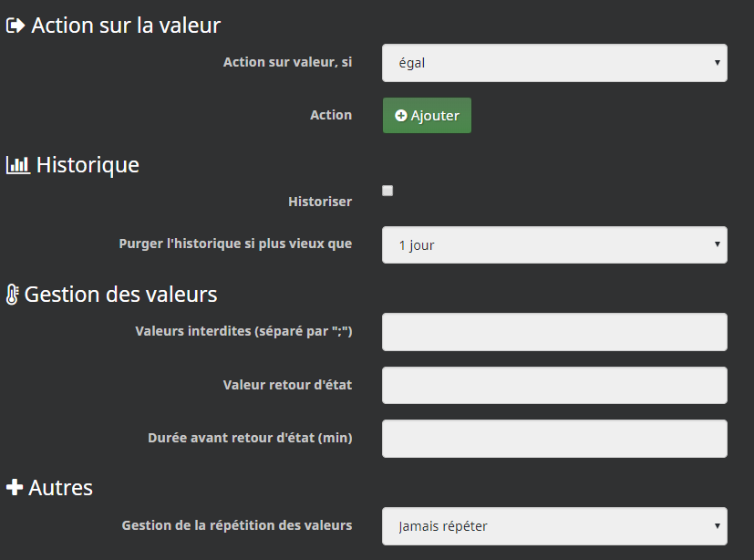Screen dimensions: 754x560
Task: Click the 'Action sur valeur, si' label
Action: point(287,62)
